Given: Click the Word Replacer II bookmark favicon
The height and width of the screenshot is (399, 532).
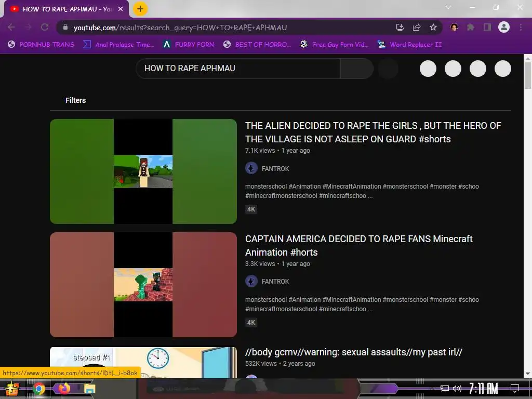Looking at the screenshot, I should point(381,45).
